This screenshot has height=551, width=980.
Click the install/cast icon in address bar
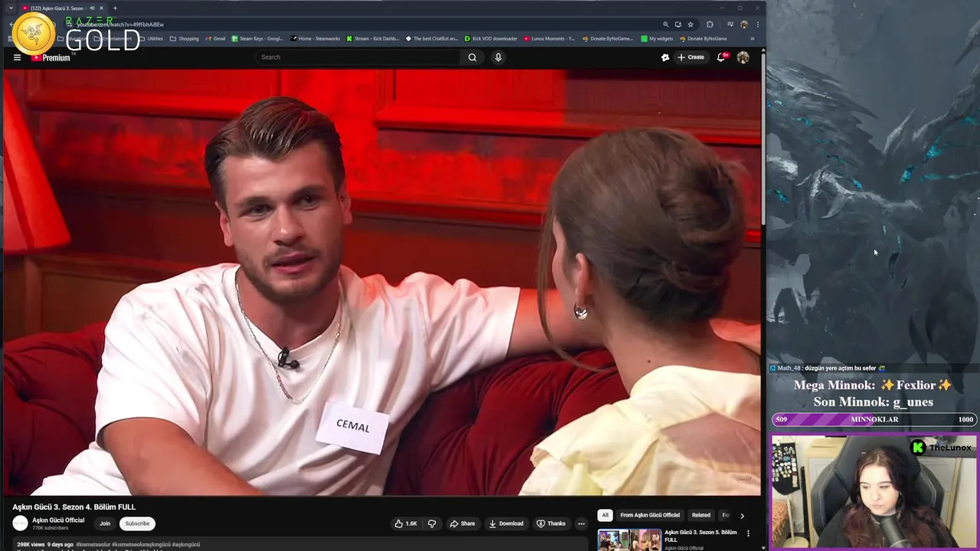(x=678, y=24)
